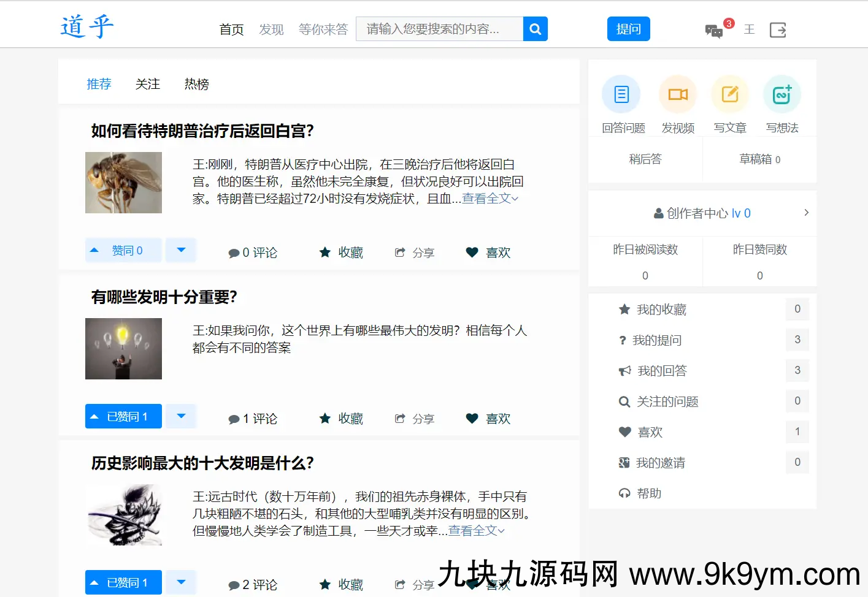Open the message notifications icon with badge 3

[713, 29]
